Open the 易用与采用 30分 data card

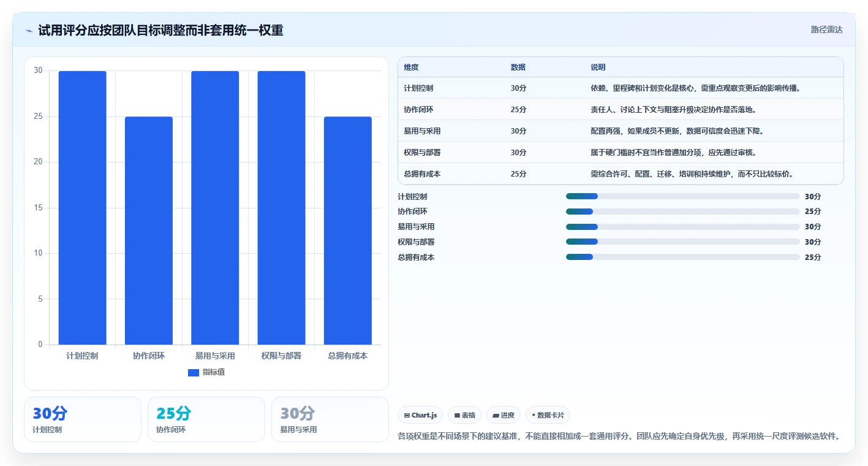(x=330, y=419)
